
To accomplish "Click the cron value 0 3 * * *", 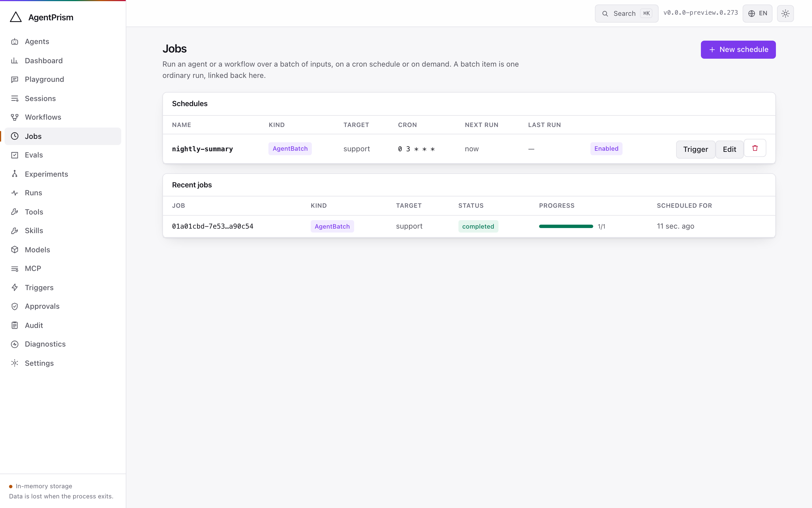I will click(416, 149).
